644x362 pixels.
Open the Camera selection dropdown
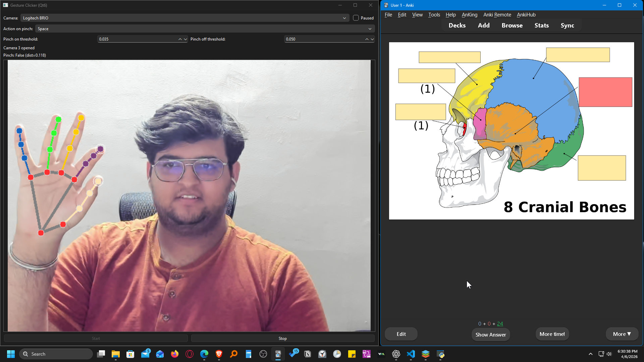pos(344,18)
